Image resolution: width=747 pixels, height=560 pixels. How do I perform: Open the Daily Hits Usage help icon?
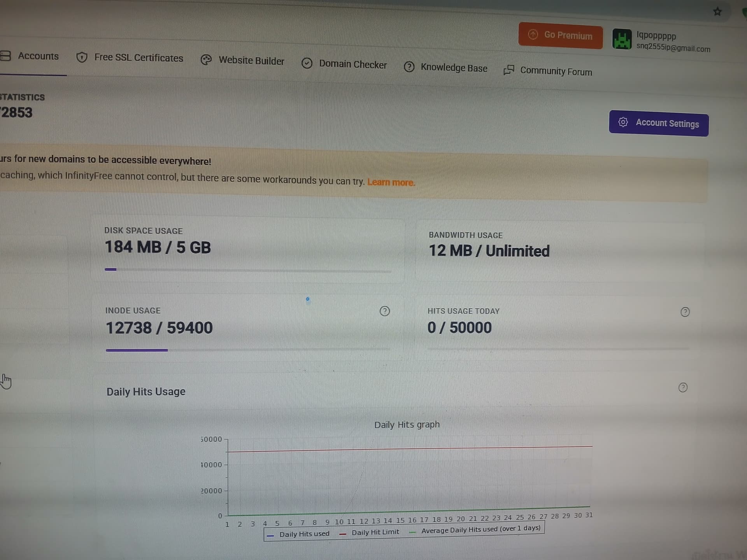[683, 387]
